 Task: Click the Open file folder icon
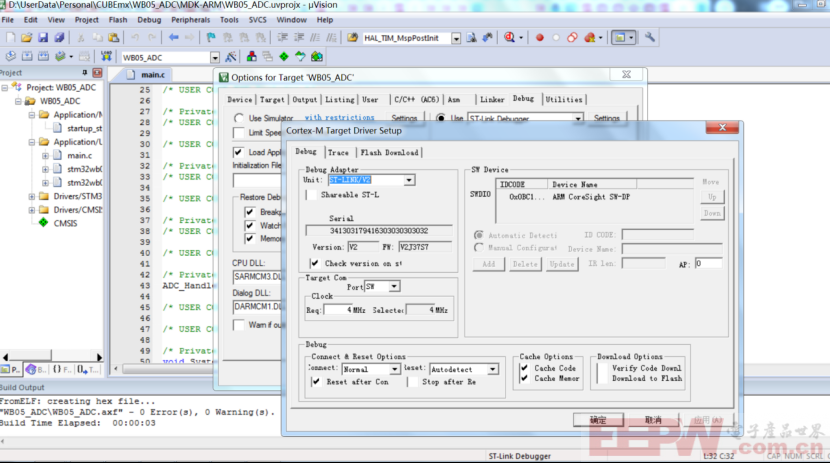[26, 38]
